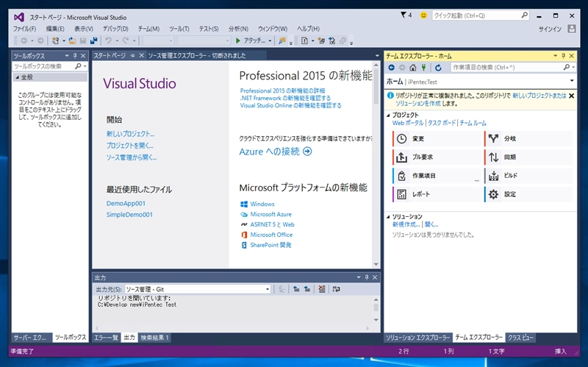588x367 pixels.
Task: Switch to ソリューション エクスプローラー tab
Action: [x=418, y=338]
